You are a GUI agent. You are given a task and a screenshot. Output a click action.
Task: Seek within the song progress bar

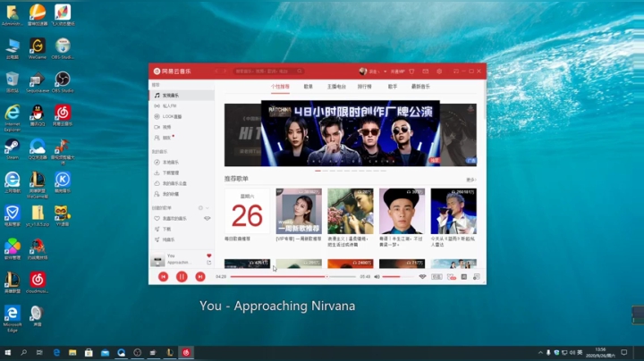(292, 277)
